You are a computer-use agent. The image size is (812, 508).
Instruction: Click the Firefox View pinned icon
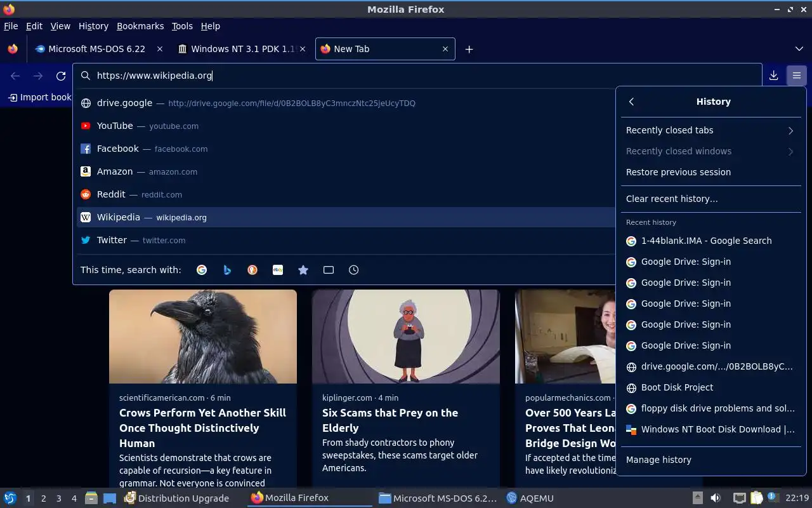point(13,49)
